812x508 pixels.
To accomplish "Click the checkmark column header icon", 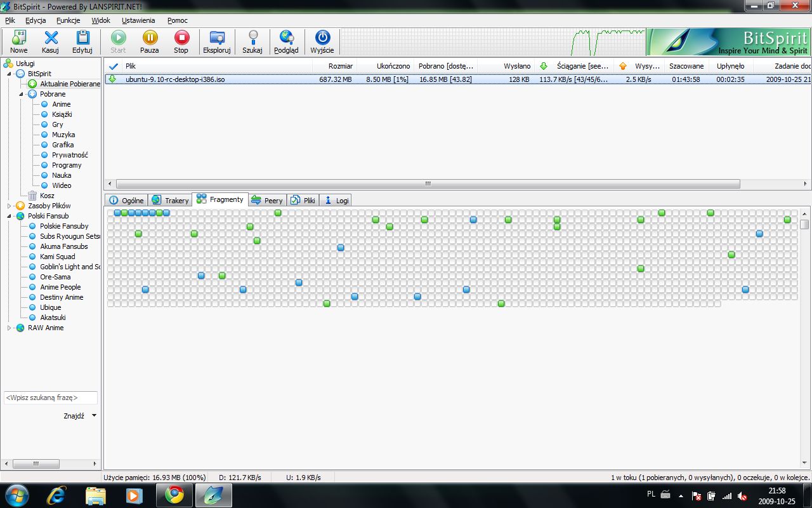I will 114,66.
